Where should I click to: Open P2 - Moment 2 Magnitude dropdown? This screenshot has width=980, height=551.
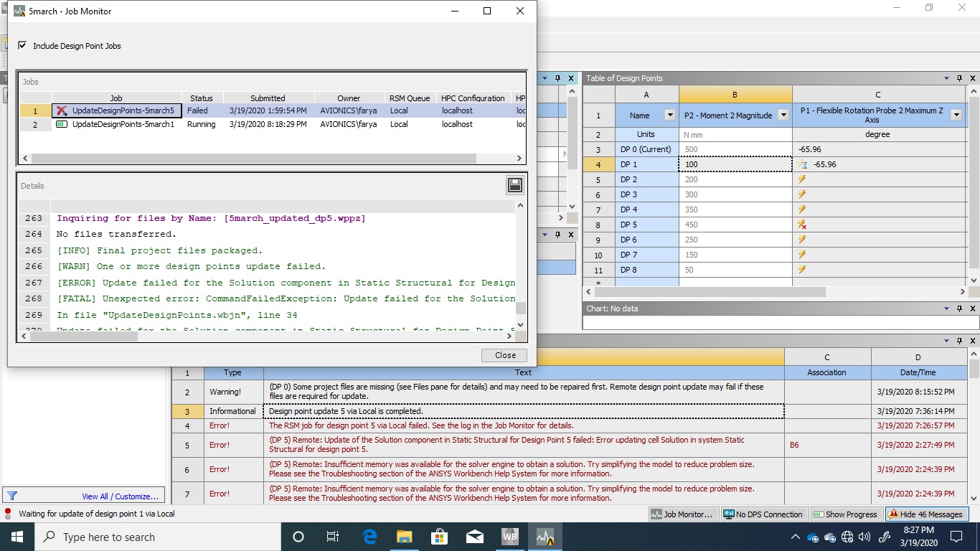pos(783,115)
